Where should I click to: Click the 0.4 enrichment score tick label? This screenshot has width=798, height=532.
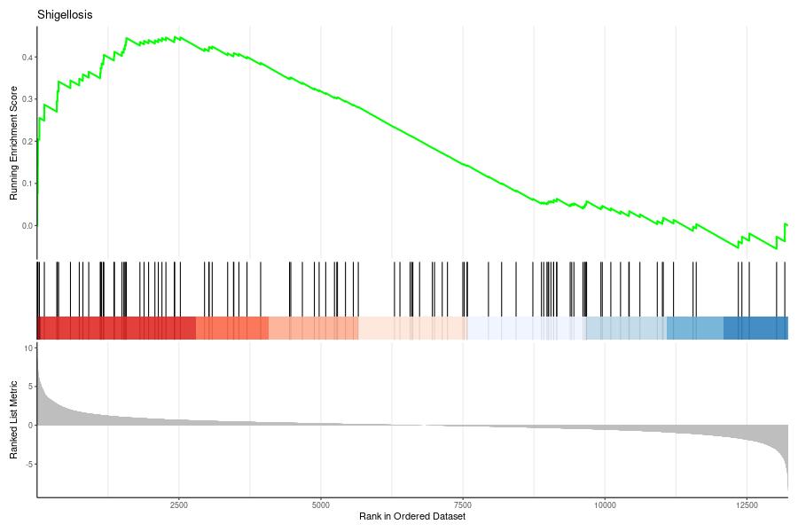click(x=27, y=58)
